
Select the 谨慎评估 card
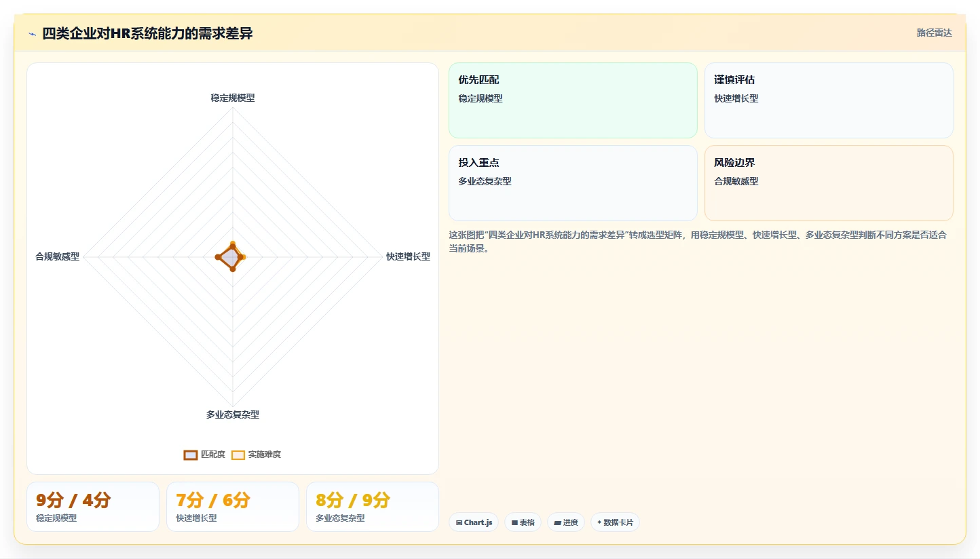pos(829,100)
